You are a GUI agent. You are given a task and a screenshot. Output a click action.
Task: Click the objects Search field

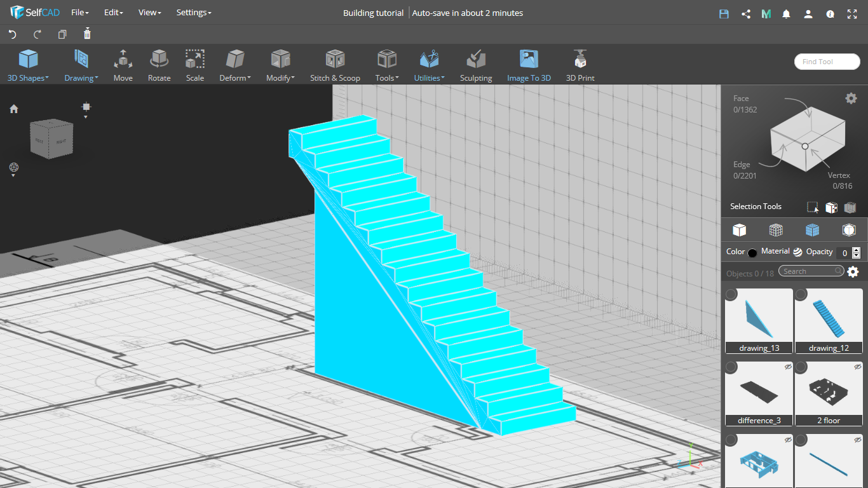click(x=811, y=271)
